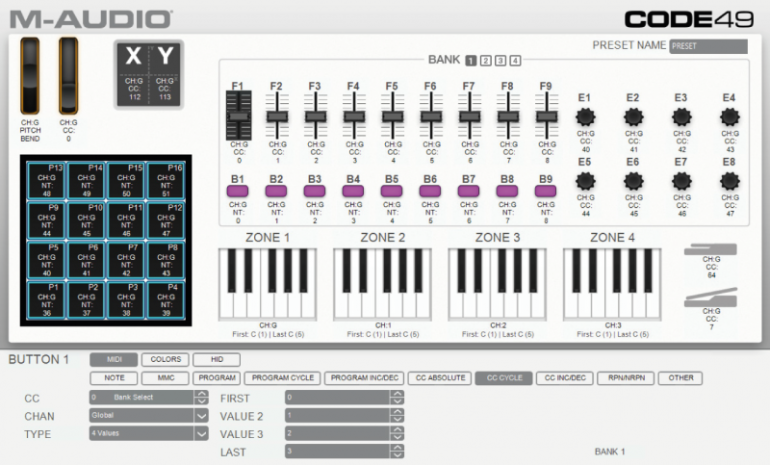Choose the PROGRAM message type
770x465 pixels.
(217, 378)
